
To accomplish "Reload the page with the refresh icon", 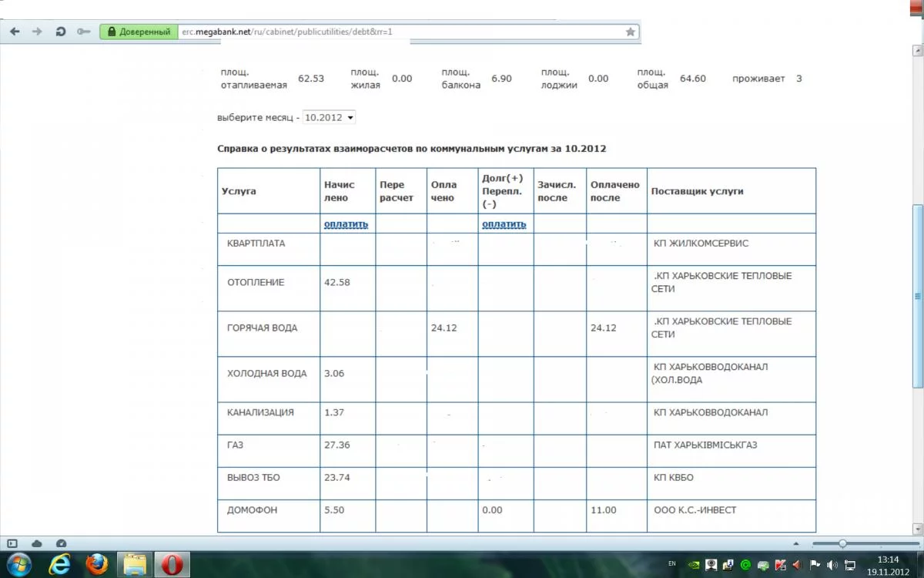I will 60,32.
